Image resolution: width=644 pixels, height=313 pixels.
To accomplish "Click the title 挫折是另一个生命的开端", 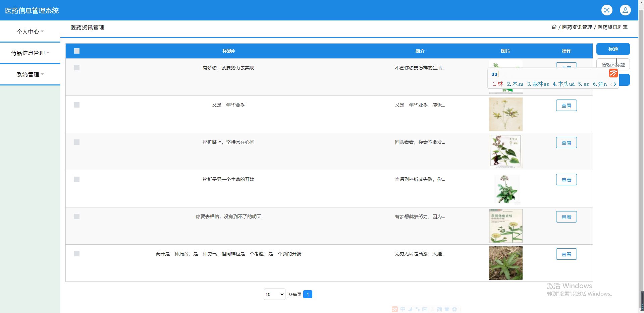I will click(228, 179).
